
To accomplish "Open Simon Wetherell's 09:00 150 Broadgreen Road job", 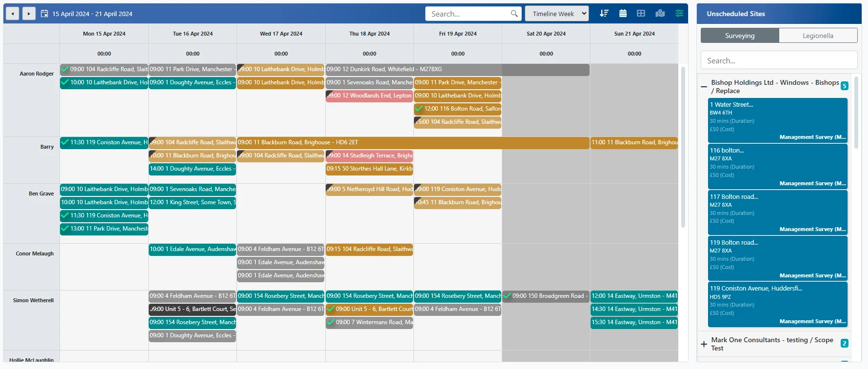I will pyautogui.click(x=546, y=296).
